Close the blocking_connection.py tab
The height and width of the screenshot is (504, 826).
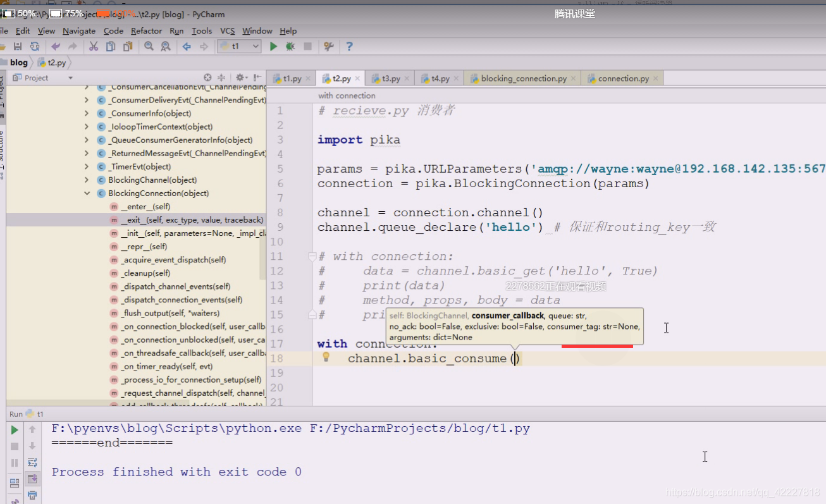(573, 79)
